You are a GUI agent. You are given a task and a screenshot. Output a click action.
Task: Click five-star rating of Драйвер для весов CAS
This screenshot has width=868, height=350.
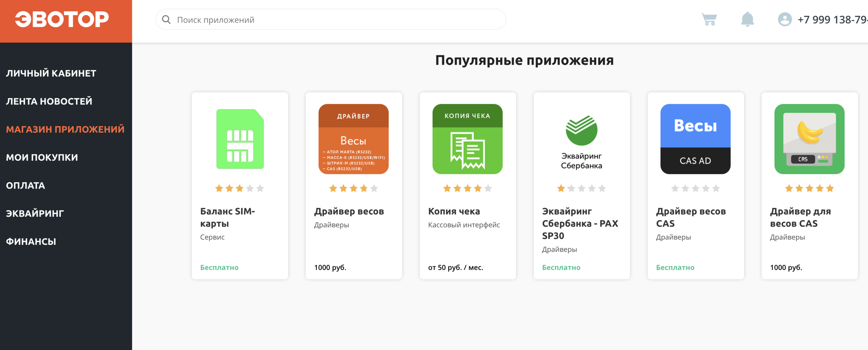(809, 189)
